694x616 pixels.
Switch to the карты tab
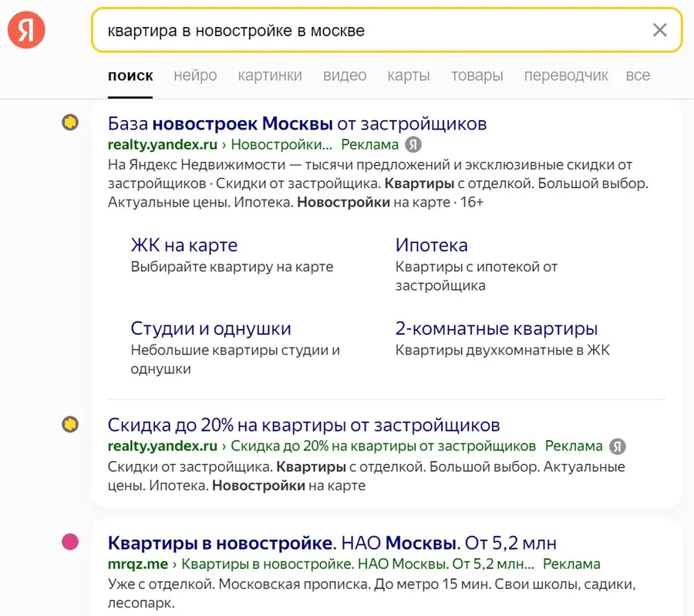(408, 75)
